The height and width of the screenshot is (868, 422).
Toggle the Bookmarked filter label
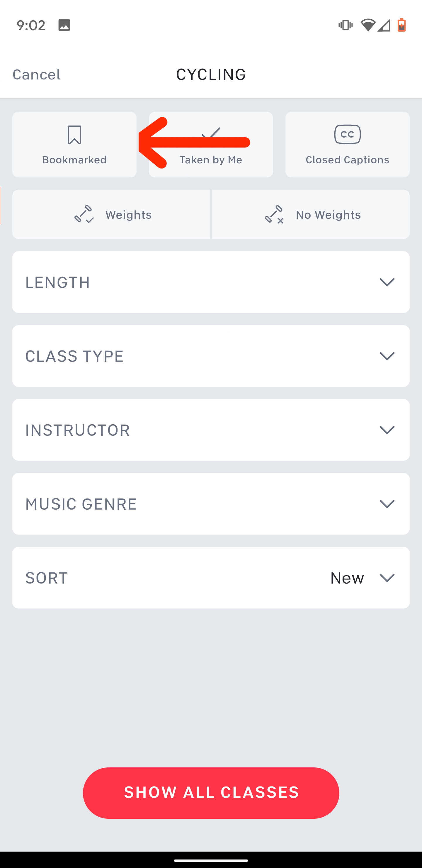point(74,160)
